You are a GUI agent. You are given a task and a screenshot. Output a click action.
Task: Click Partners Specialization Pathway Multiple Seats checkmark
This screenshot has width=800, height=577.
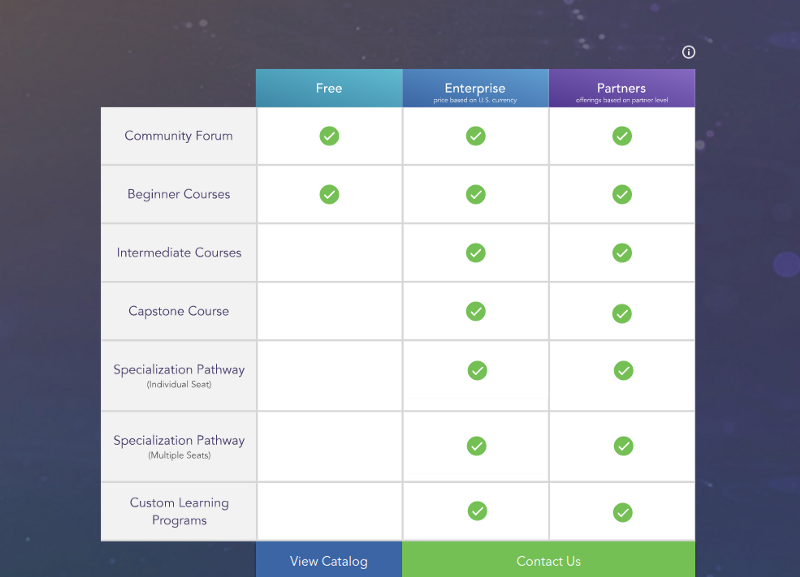coord(623,446)
